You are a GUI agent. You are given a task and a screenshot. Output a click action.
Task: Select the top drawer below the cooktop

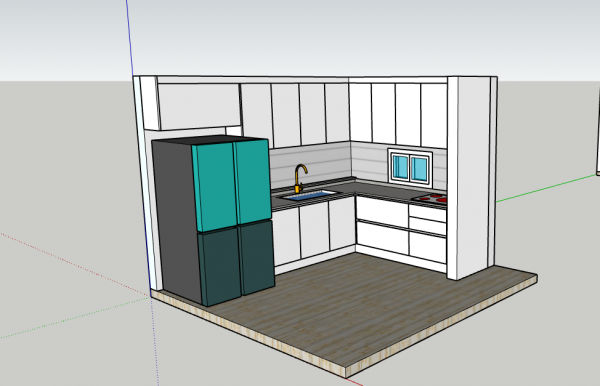click(x=427, y=213)
